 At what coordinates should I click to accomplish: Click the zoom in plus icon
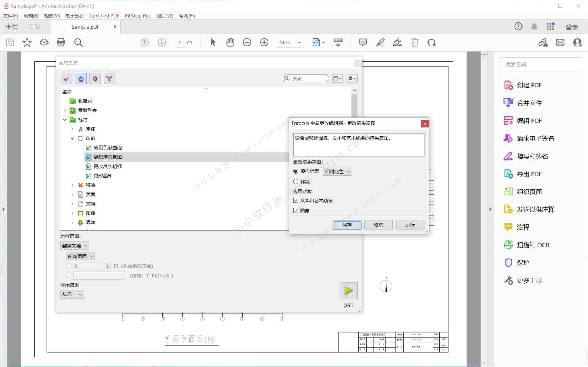point(264,43)
